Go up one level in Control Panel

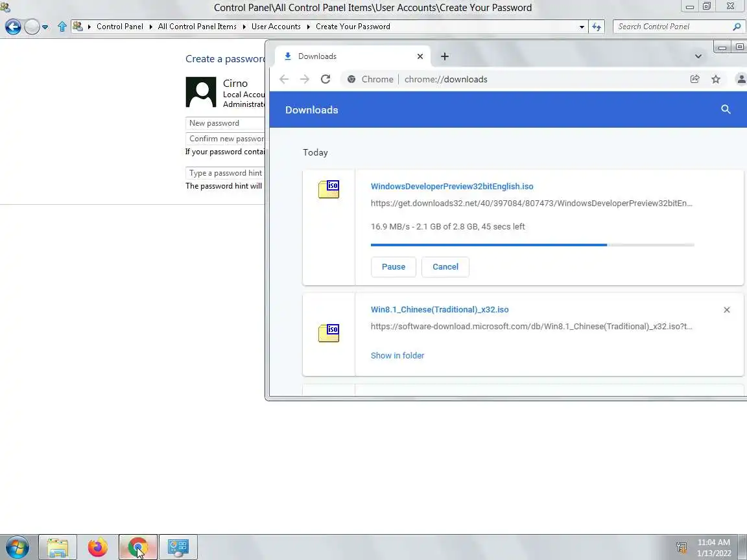[62, 27]
